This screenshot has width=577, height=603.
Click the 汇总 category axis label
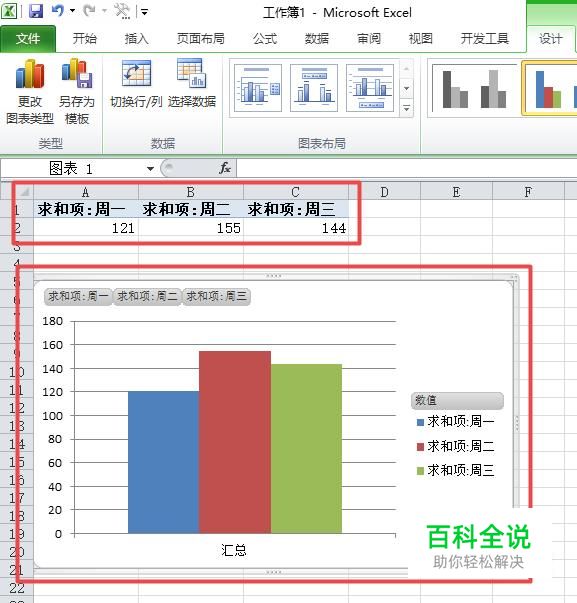point(234,550)
